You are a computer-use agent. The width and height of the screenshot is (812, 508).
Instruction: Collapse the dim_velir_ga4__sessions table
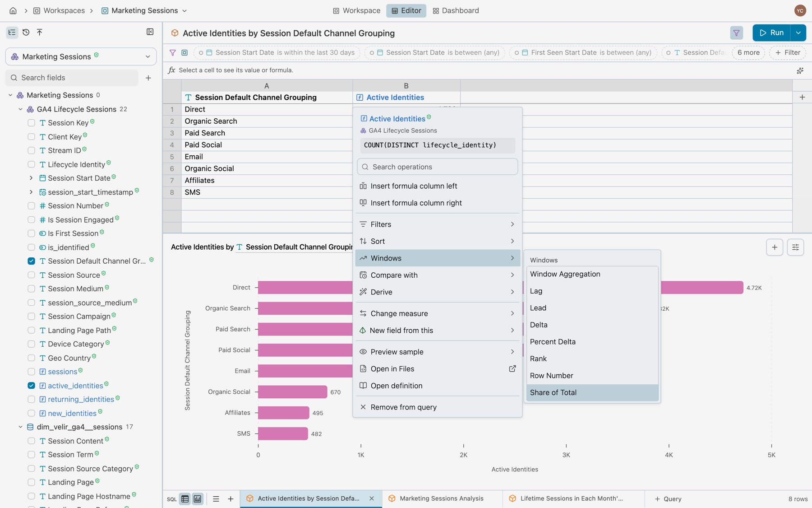pyautogui.click(x=21, y=427)
